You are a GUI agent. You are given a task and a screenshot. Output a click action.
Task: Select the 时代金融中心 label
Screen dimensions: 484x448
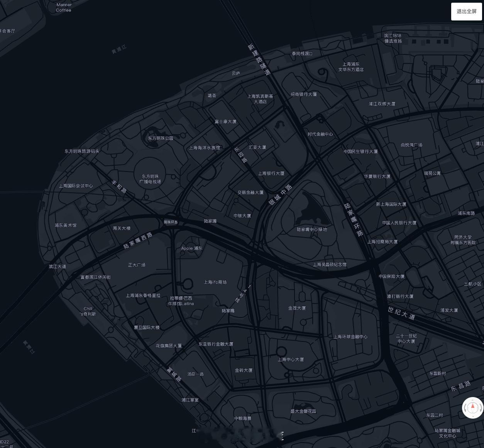click(x=320, y=134)
